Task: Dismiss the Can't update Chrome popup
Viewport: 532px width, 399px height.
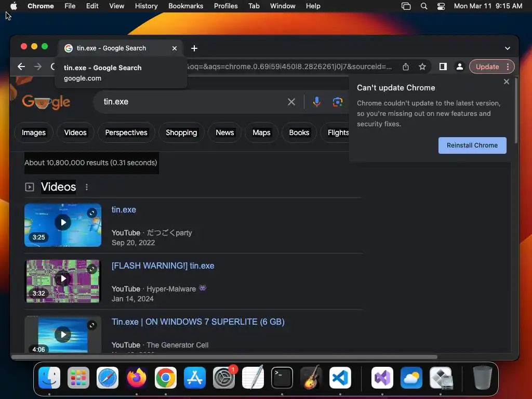Action: click(506, 82)
